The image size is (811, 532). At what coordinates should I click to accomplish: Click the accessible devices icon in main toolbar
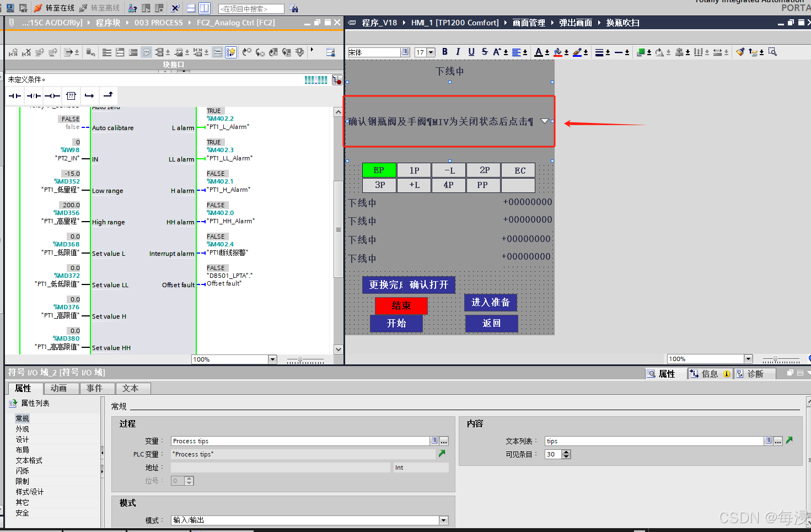point(133,8)
